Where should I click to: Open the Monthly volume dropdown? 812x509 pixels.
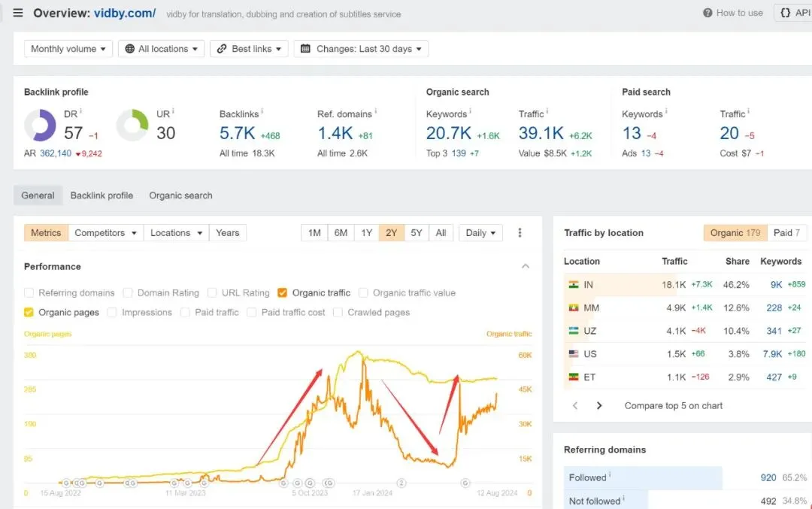tap(68, 49)
